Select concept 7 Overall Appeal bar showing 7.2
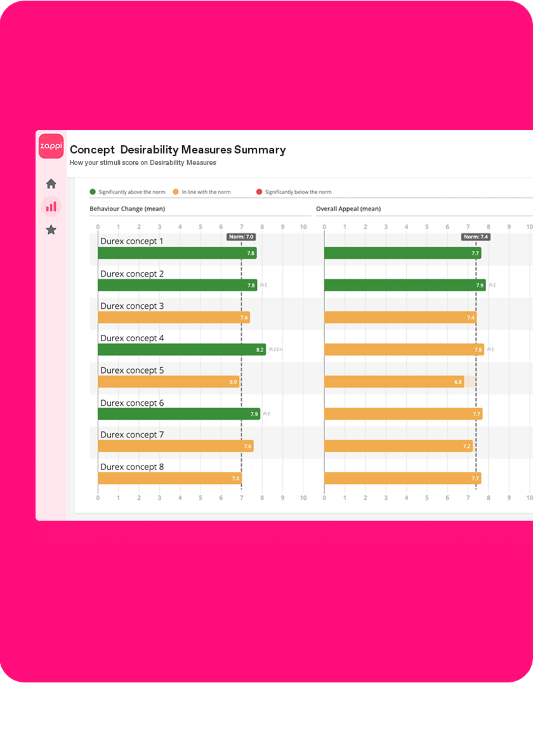533x756 pixels. point(398,446)
